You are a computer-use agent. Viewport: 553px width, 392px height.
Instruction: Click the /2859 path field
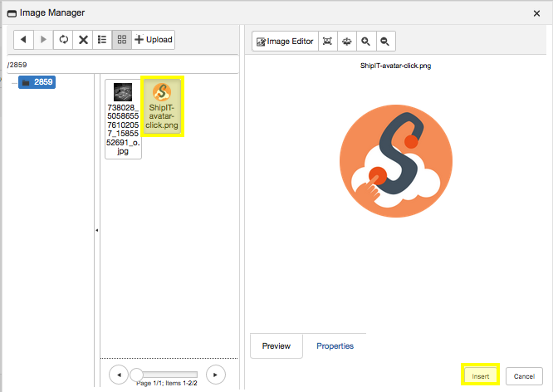123,65
